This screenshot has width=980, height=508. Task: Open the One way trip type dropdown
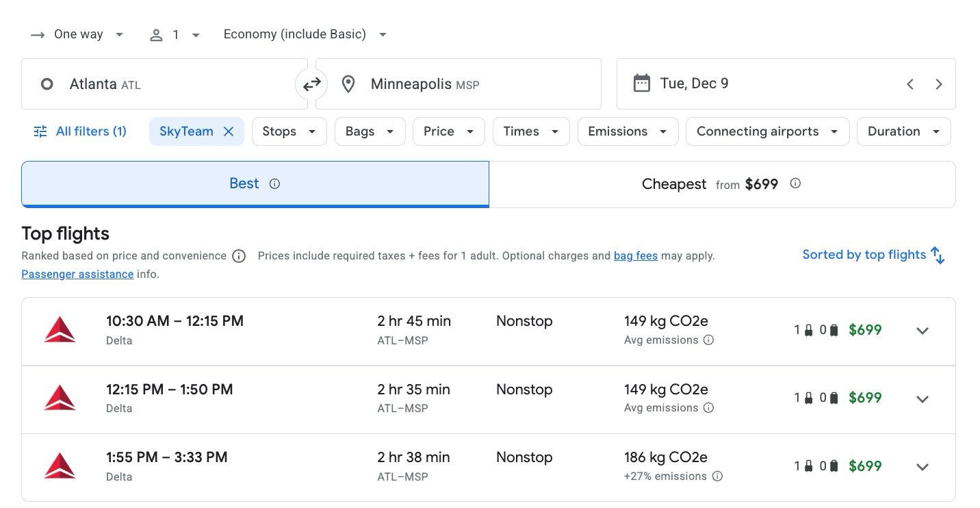pos(77,34)
